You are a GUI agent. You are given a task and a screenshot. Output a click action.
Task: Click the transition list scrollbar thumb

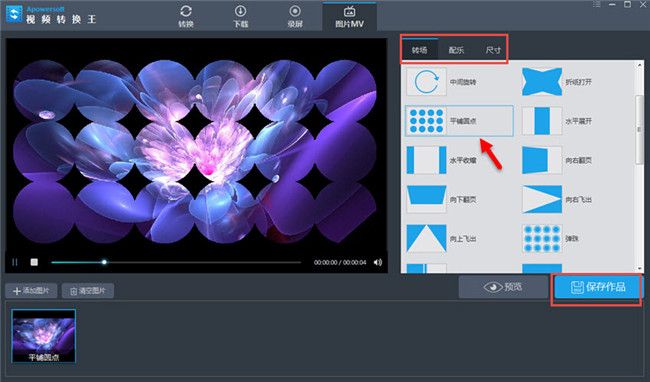click(x=640, y=129)
